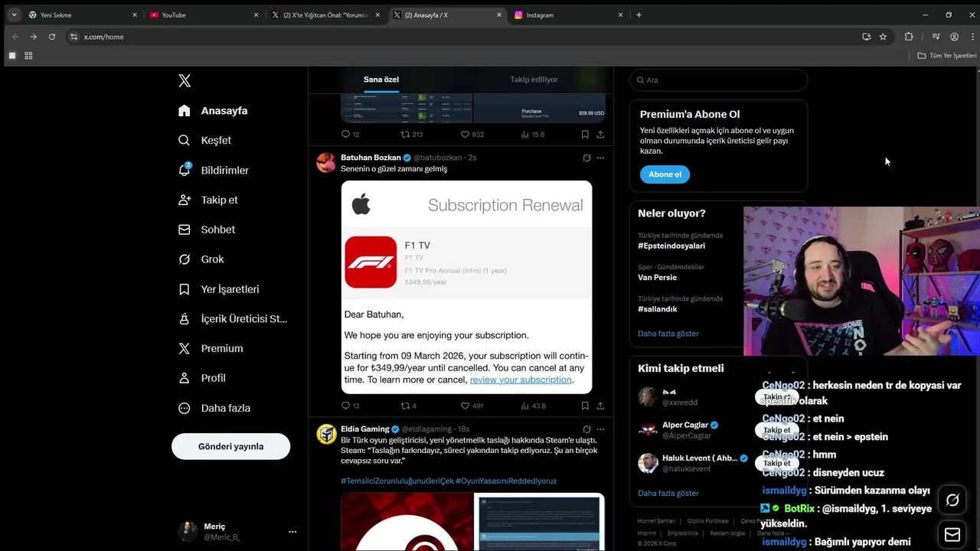980x551 pixels.
Task: Open Bildirimler notifications
Action: click(x=213, y=170)
